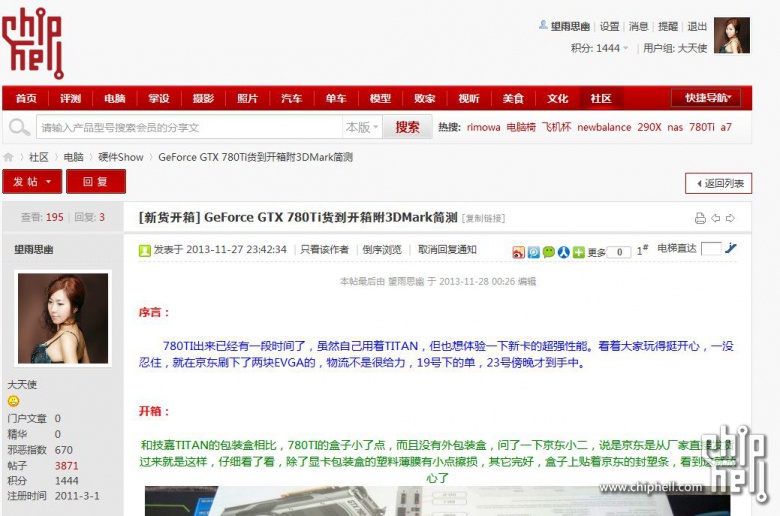Click the hot search link a7
The image size is (780, 516).
tap(726, 127)
